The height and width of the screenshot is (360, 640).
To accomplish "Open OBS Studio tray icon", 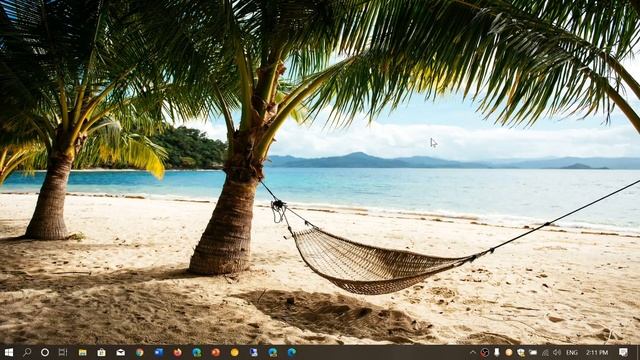I will [484, 352].
